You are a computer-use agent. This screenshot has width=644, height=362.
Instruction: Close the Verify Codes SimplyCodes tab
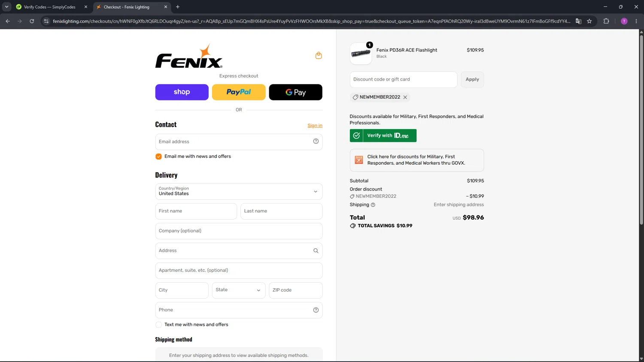[86, 7]
